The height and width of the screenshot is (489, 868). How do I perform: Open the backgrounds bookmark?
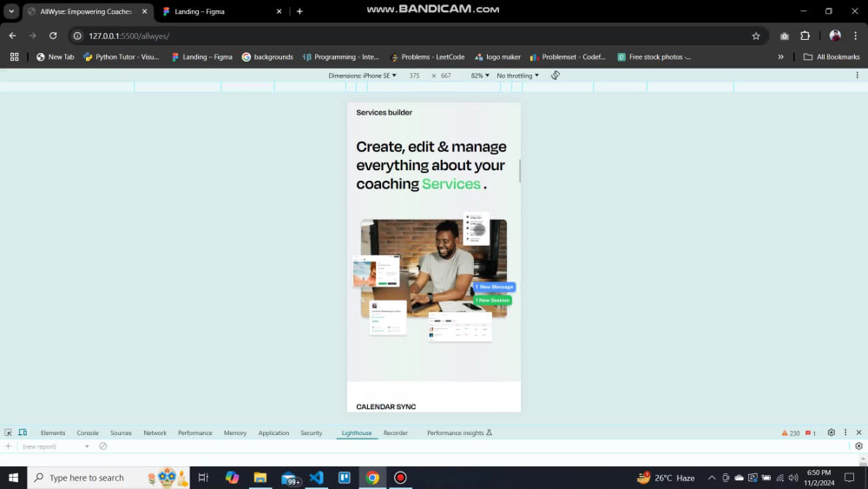267,56
